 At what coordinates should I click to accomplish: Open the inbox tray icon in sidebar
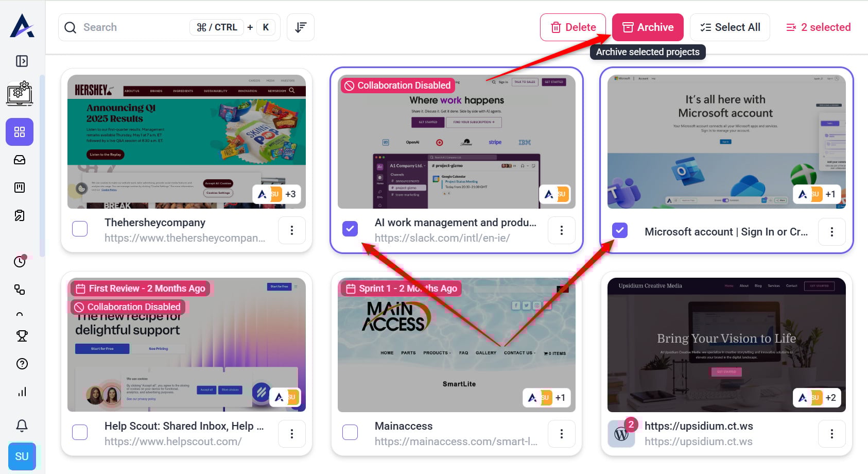tap(20, 160)
